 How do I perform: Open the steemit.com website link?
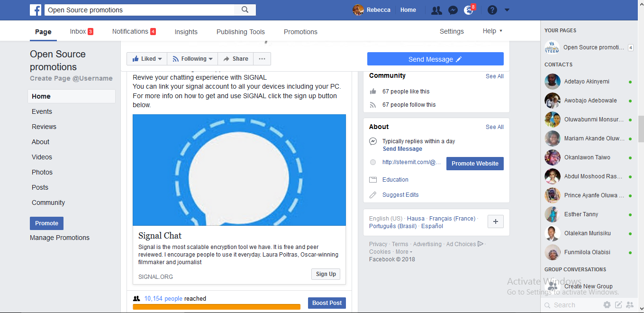pyautogui.click(x=411, y=162)
